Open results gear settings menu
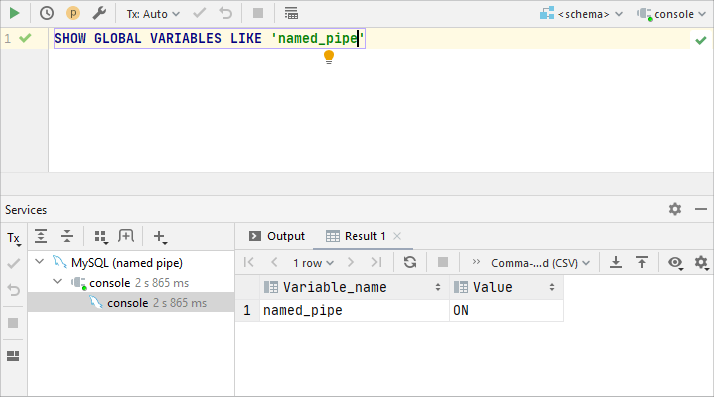 click(x=701, y=263)
